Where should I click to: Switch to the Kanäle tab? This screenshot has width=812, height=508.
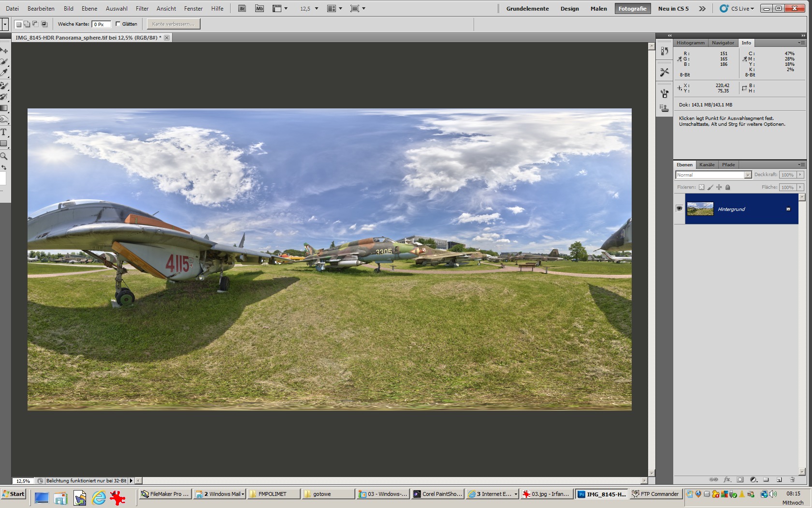point(707,165)
